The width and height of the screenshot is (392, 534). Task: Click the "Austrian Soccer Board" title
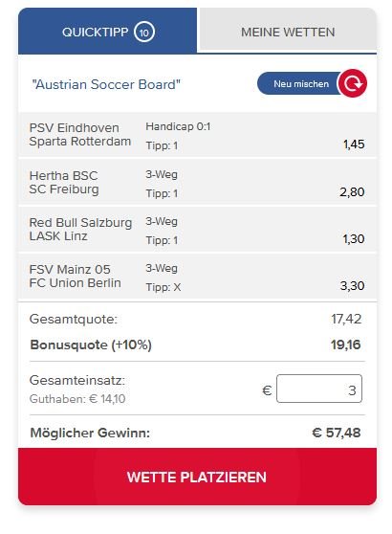click(106, 84)
